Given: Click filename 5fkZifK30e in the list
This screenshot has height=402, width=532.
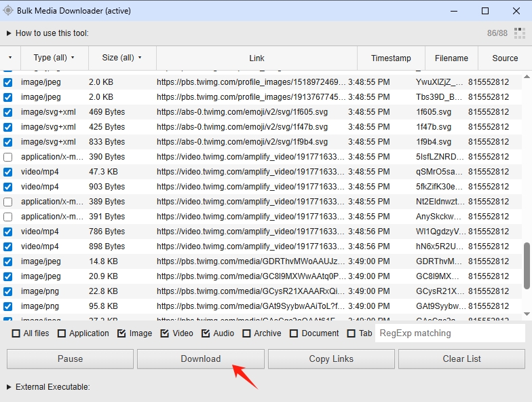Looking at the screenshot, I should point(439,187).
